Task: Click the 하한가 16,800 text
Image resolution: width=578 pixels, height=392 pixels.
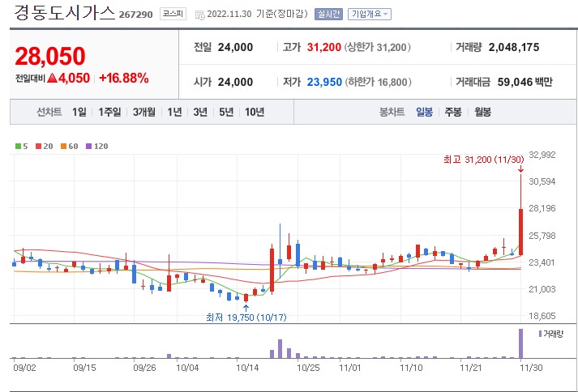Action: (379, 82)
